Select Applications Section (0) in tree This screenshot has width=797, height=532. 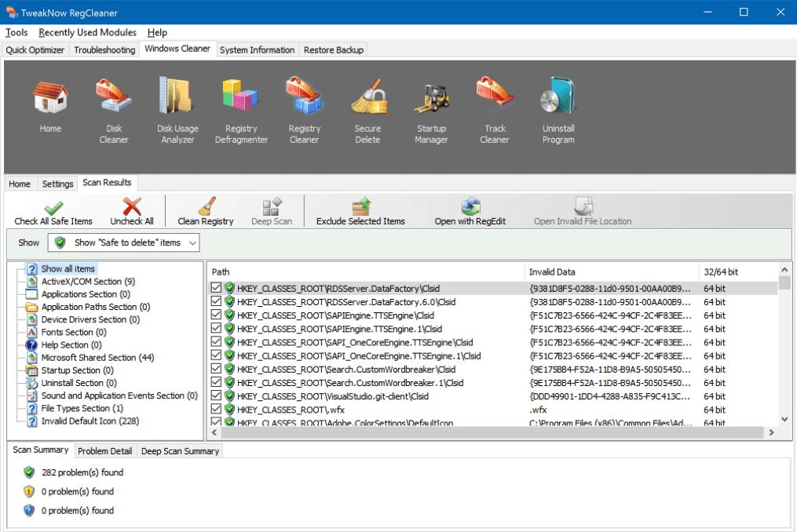coord(86,294)
